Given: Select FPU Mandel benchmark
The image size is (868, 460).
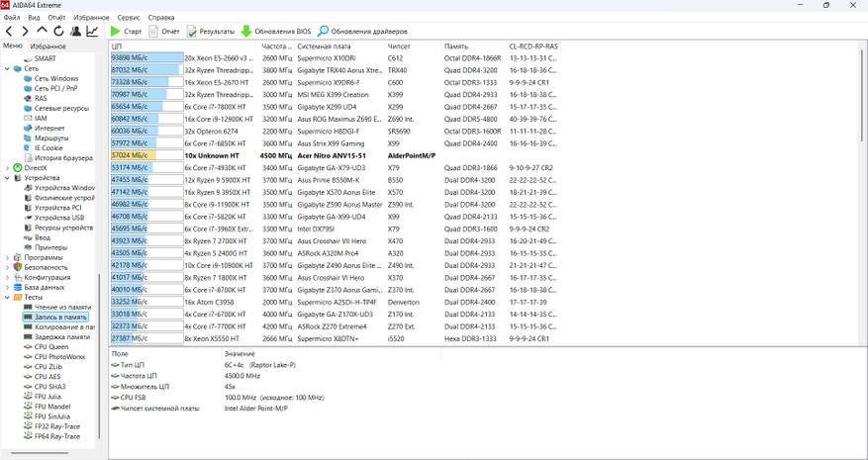Looking at the screenshot, I should (x=52, y=407).
